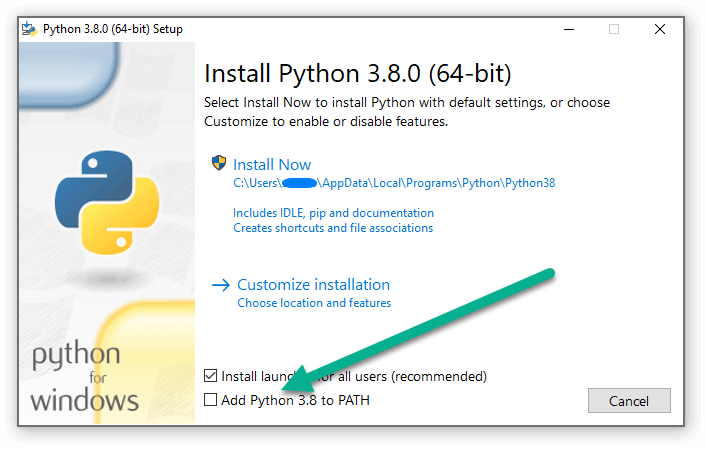This screenshot has width=706, height=449.
Task: Click the arrow icon beside Customize installation
Action: tap(220, 285)
